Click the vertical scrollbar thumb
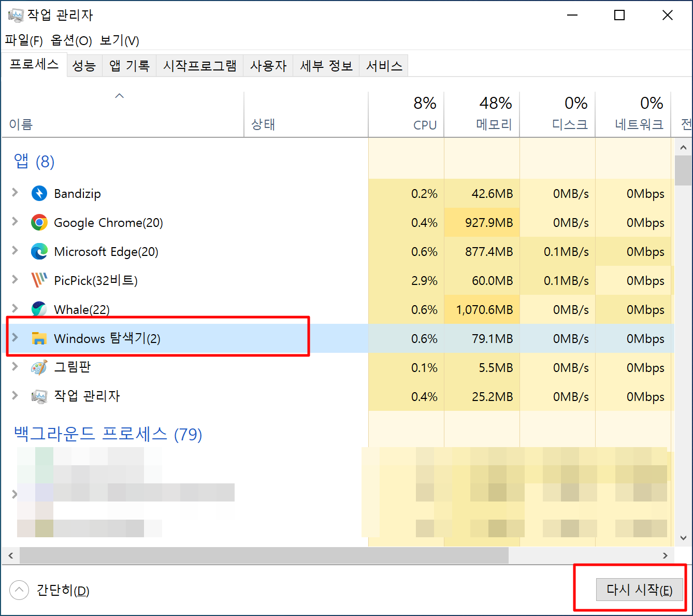The height and width of the screenshot is (616, 693). [x=683, y=170]
